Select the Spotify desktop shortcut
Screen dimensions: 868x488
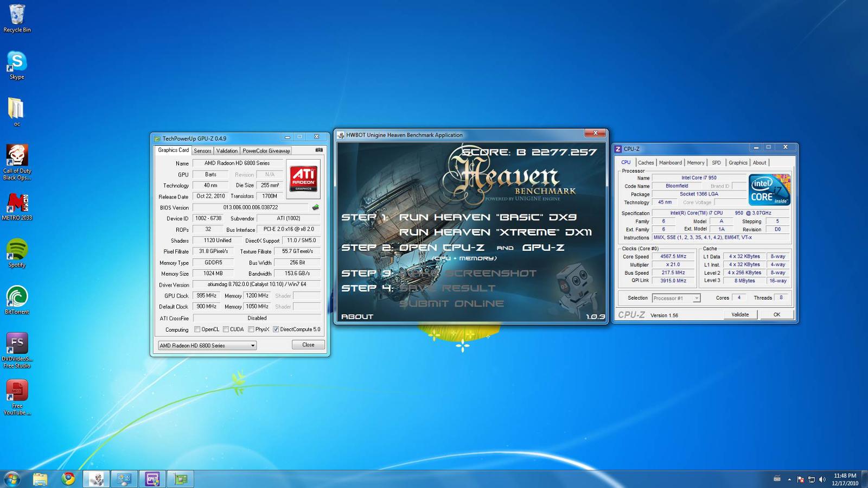[17, 253]
